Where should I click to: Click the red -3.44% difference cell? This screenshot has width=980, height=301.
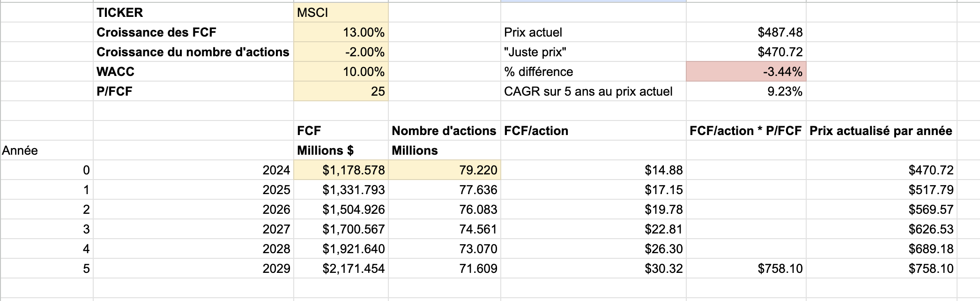[746, 72]
